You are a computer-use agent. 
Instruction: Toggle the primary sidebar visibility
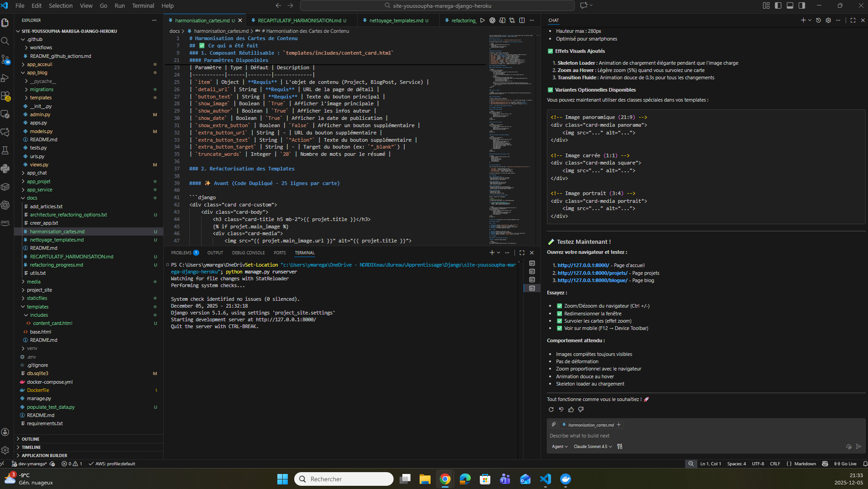point(778,5)
